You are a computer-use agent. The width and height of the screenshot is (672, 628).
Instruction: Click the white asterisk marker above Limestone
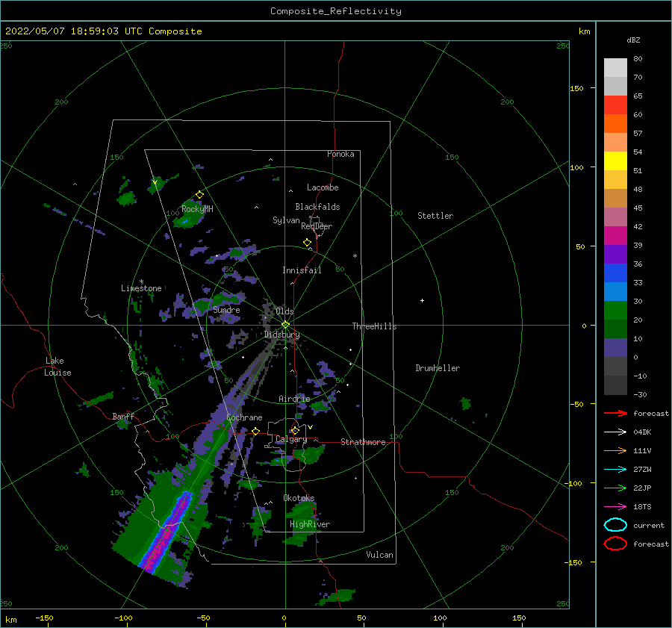coord(141,282)
